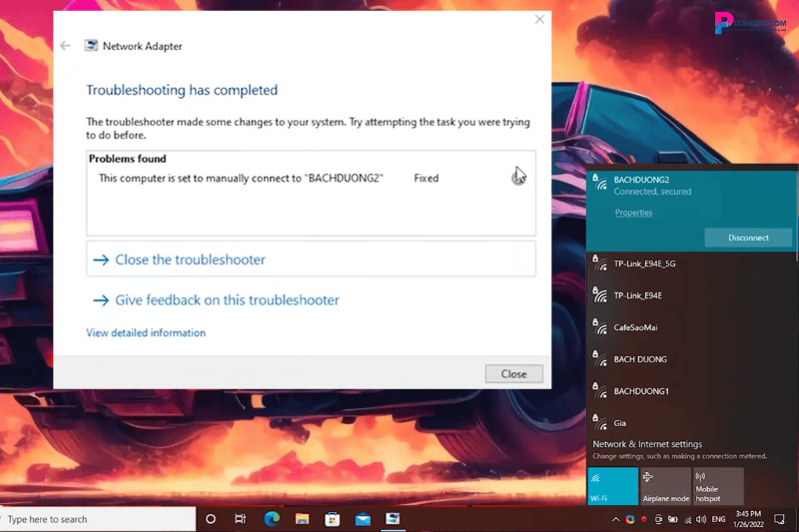This screenshot has height=532, width=799.
Task: Open the notification center icon
Action: tap(780, 519)
